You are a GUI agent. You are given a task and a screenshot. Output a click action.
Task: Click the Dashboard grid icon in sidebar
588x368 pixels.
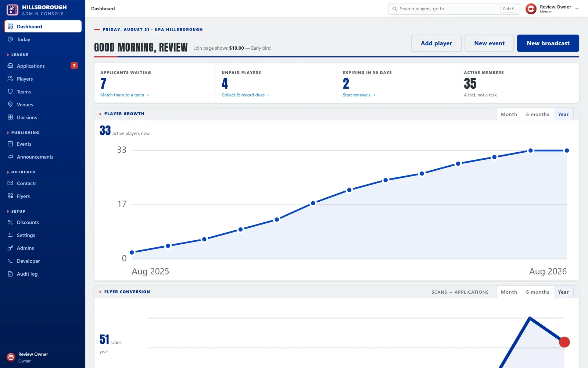click(10, 26)
